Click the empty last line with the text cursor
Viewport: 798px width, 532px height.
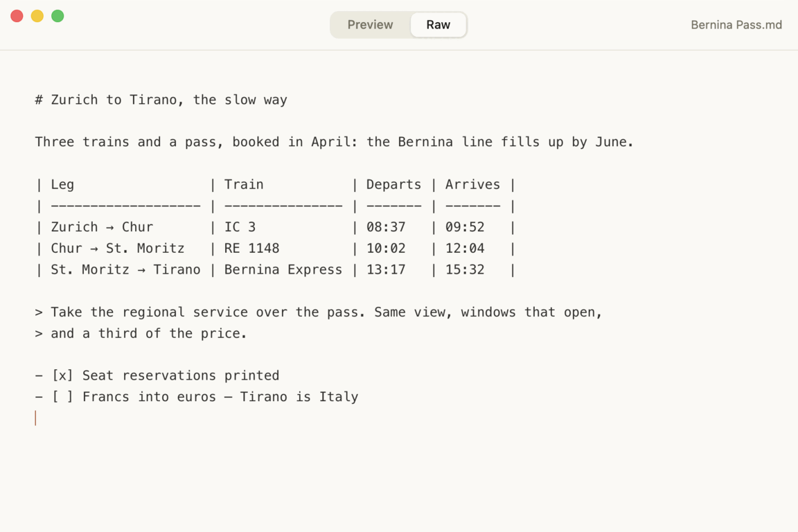pos(35,418)
